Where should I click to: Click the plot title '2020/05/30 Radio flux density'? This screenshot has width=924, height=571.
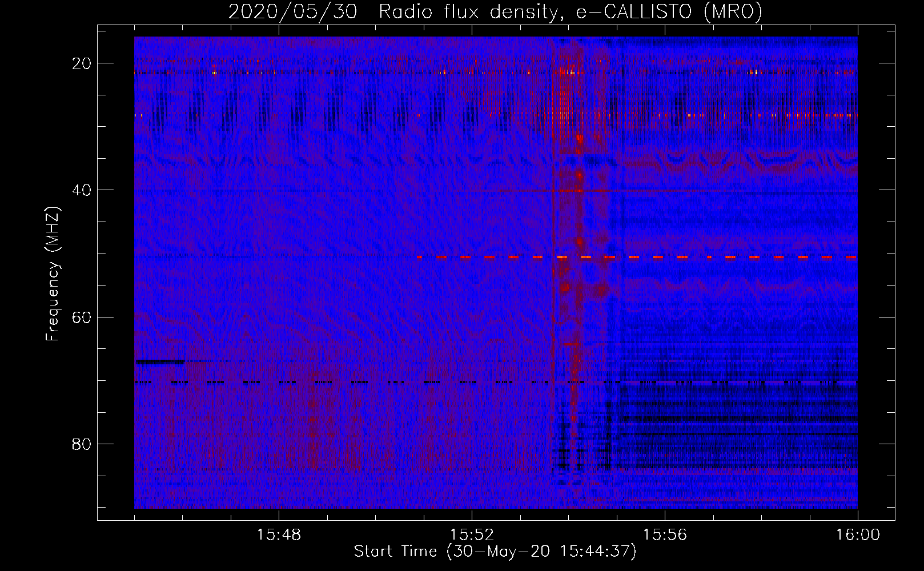point(495,11)
